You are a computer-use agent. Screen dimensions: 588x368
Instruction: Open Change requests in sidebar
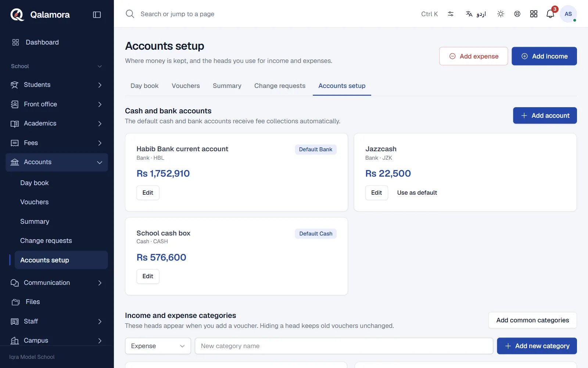61,241
